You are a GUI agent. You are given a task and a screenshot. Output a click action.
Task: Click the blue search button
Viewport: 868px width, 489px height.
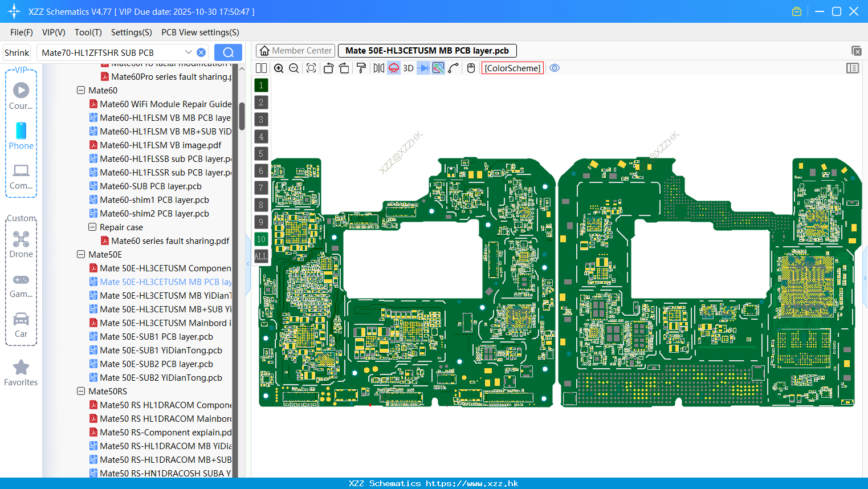(228, 52)
